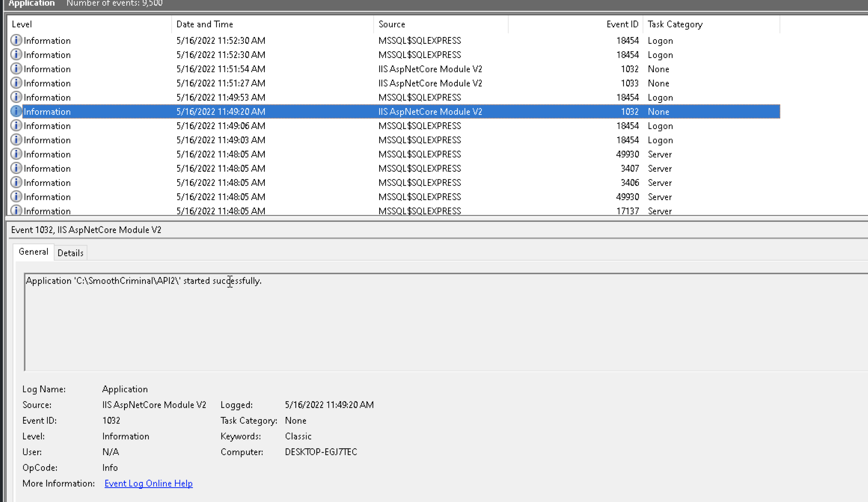The height and width of the screenshot is (502, 868).
Task: Click info icon of selected 11:49:20 AM event
Action: coord(16,111)
